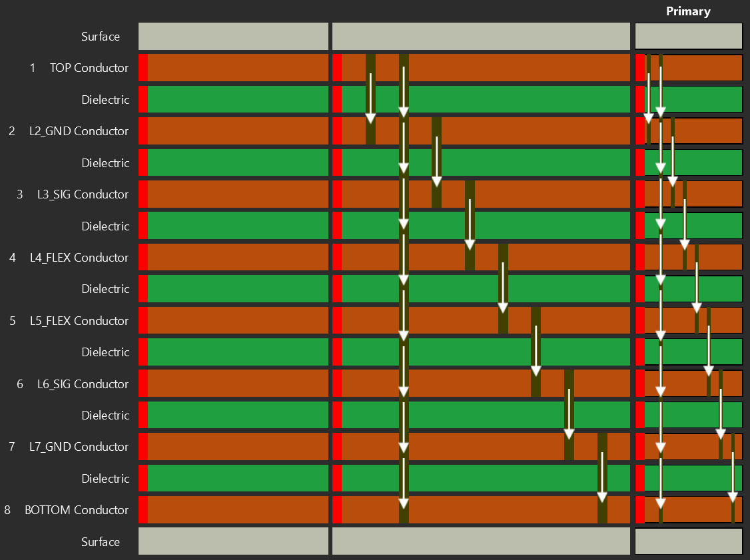Viewport: 750px width, 560px height.
Task: Select the L6_SIG Conductor label
Action: tap(83, 384)
